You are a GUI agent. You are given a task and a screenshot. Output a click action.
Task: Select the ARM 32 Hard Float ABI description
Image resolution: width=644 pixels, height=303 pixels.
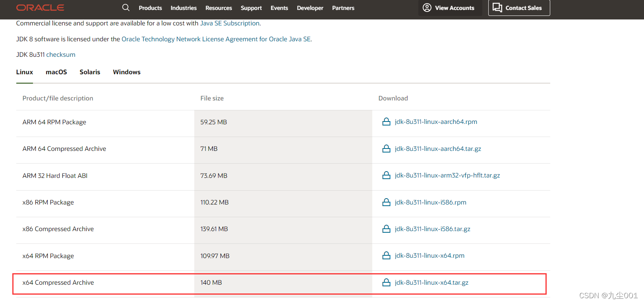tap(55, 176)
